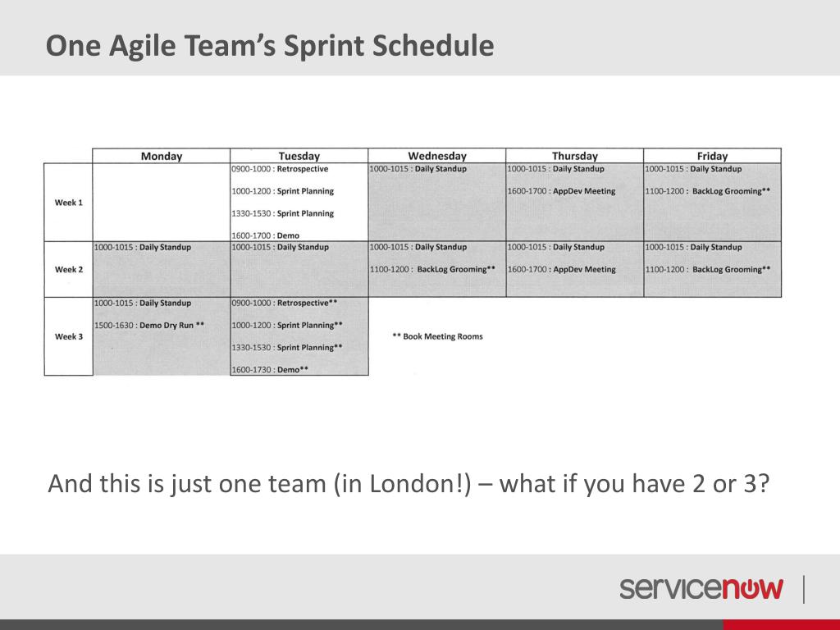
Task: Select the Week 1 row label
Action: point(69,203)
